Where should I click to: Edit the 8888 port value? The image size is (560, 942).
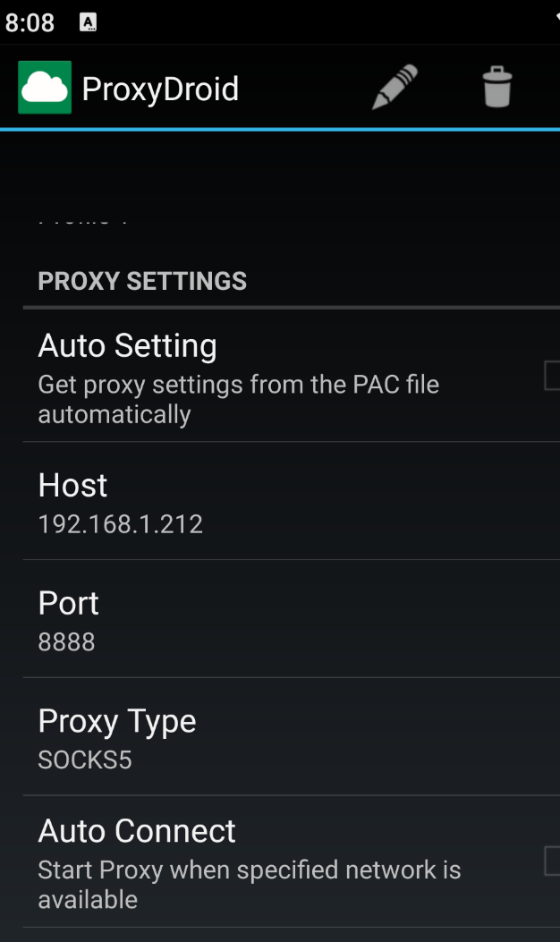(x=66, y=642)
